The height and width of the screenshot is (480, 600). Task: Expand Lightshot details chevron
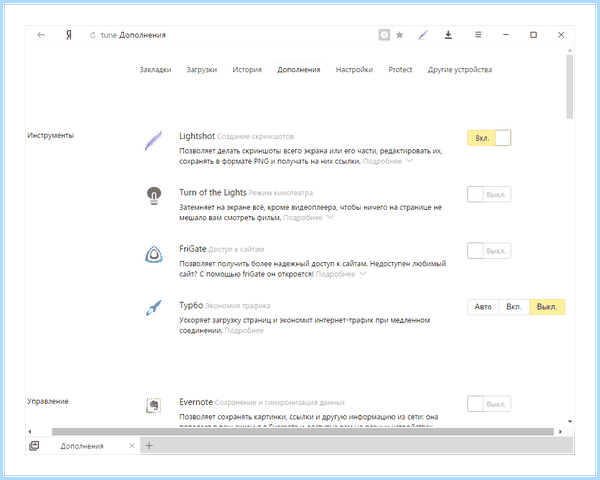pyautogui.click(x=409, y=161)
